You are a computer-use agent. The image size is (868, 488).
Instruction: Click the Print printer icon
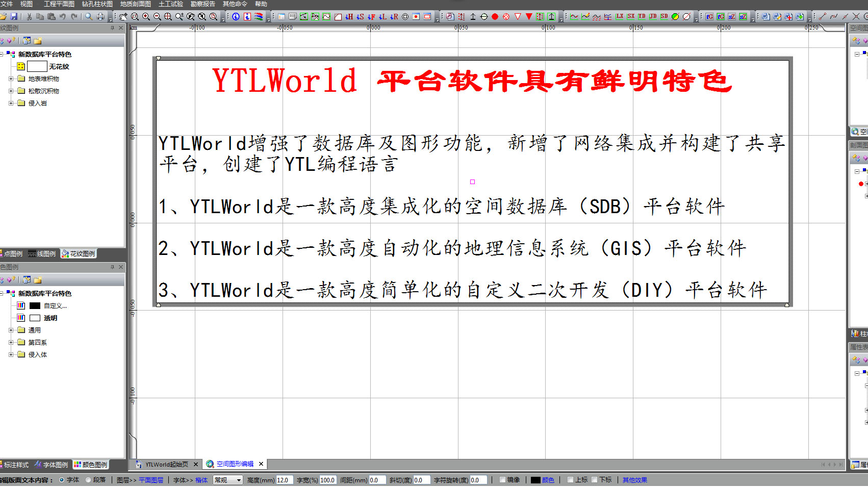point(100,17)
